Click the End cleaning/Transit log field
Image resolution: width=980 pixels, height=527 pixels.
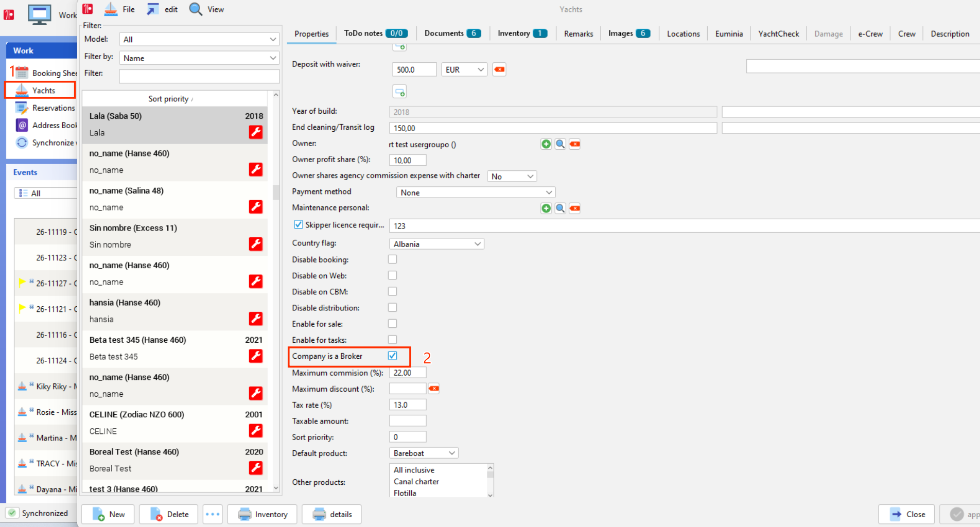[x=553, y=128]
